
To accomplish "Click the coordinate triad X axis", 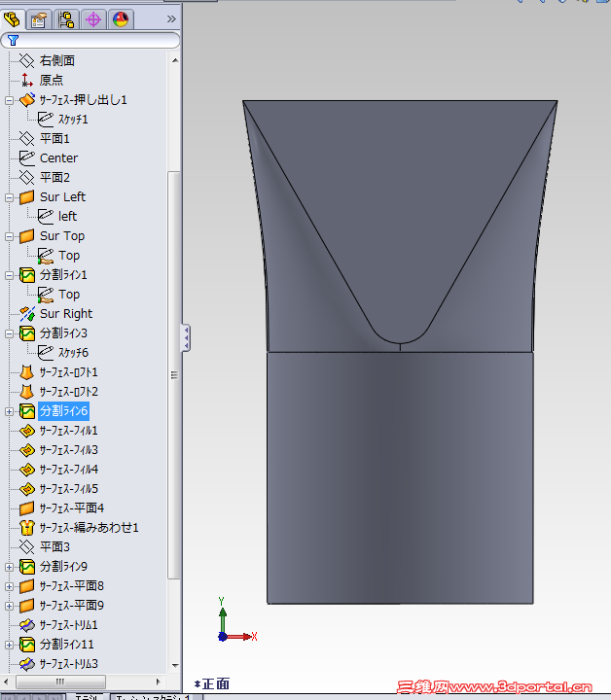I will (x=239, y=637).
